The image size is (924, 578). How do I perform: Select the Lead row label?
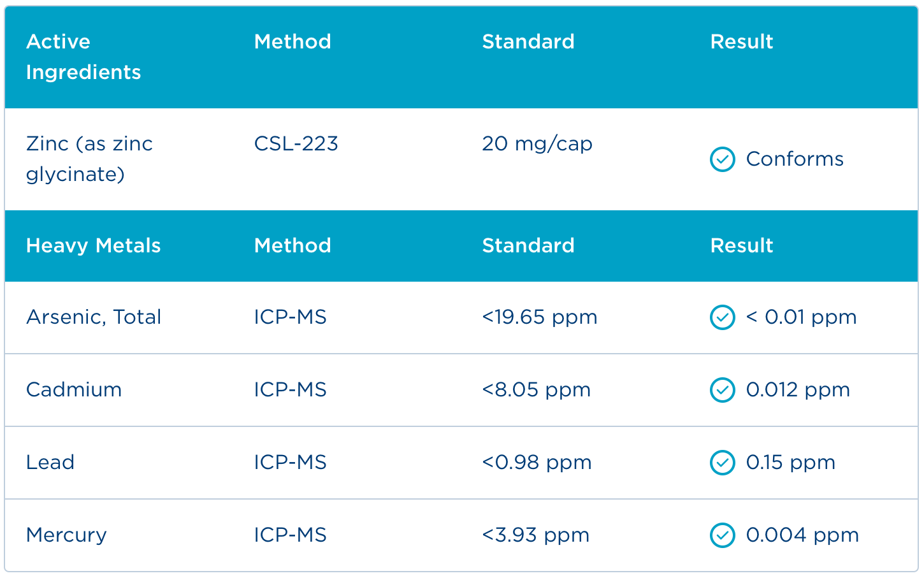pyautogui.click(x=50, y=463)
